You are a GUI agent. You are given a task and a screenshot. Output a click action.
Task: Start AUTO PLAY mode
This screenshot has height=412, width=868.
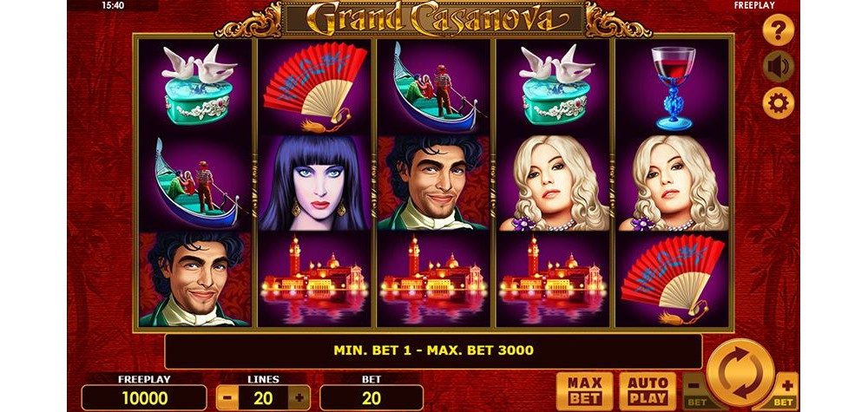click(648, 391)
